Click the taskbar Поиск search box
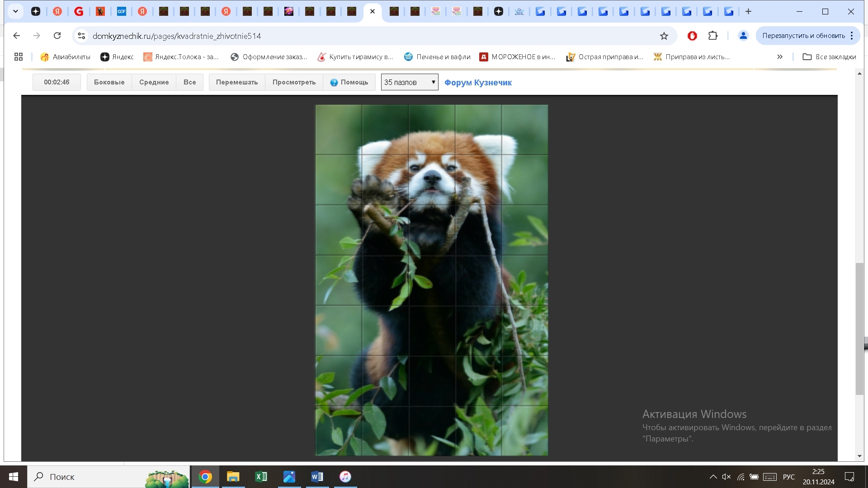The width and height of the screenshot is (868, 488). click(108, 477)
